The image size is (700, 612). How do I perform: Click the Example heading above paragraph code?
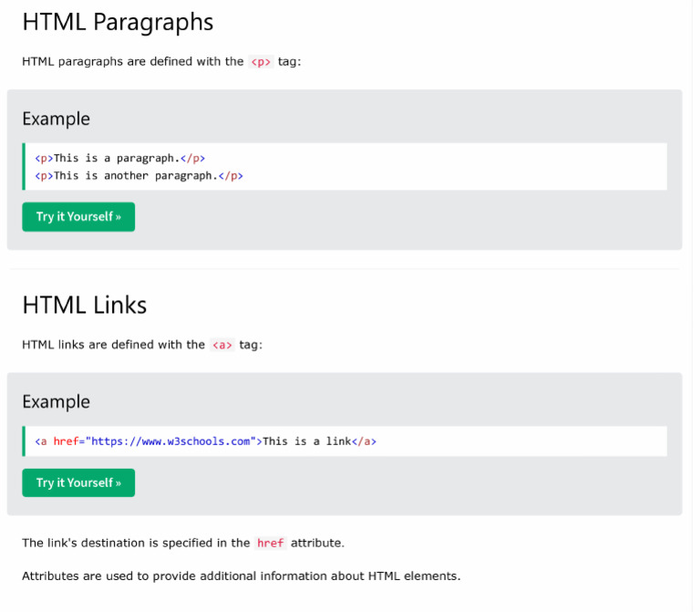click(x=56, y=119)
